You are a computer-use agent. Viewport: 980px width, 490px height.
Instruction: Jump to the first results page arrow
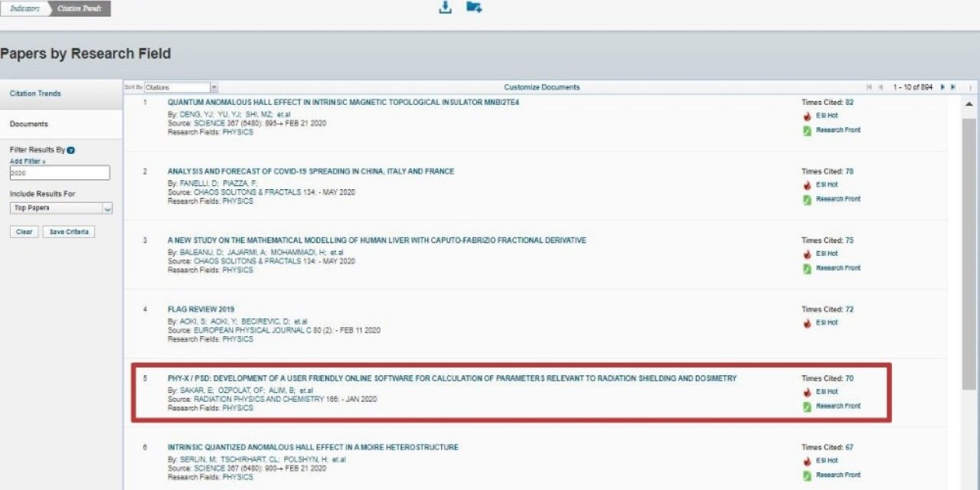click(x=869, y=87)
